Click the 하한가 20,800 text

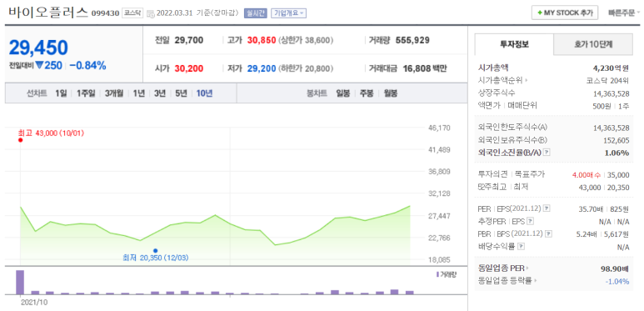coord(306,68)
